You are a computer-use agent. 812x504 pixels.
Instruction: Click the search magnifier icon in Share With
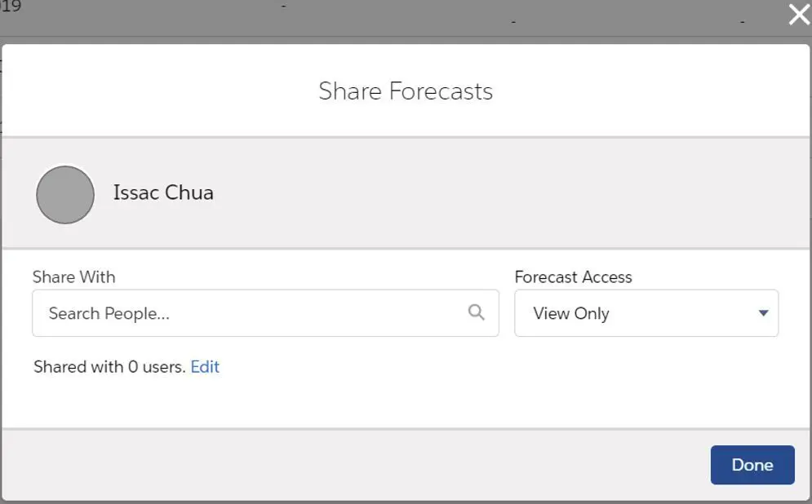pos(476,312)
